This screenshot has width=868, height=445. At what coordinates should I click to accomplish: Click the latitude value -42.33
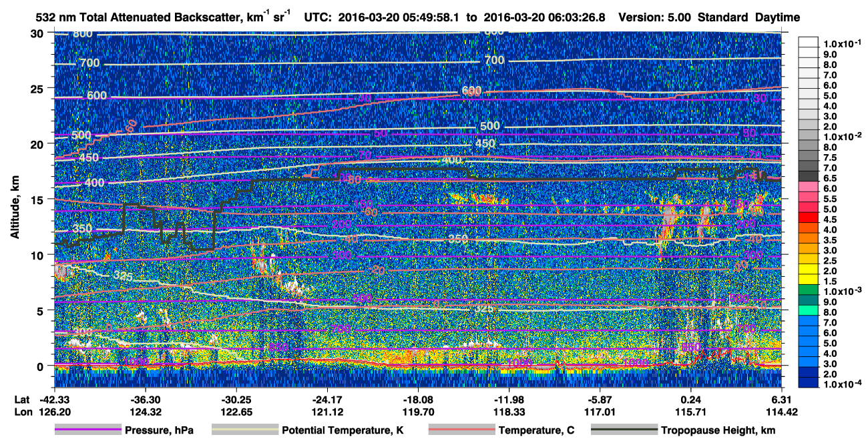54,399
